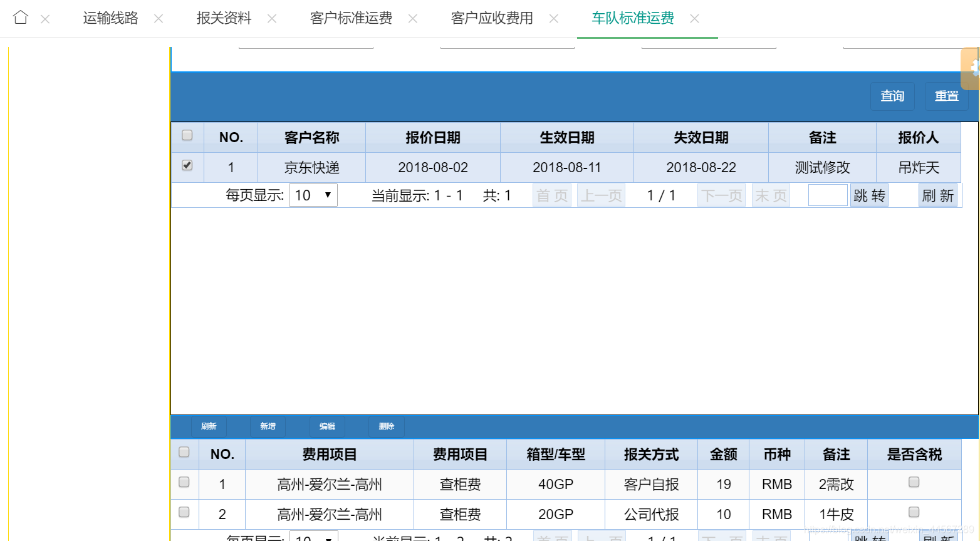
Task: Click the 2需改 remark cell
Action: pyautogui.click(x=837, y=485)
